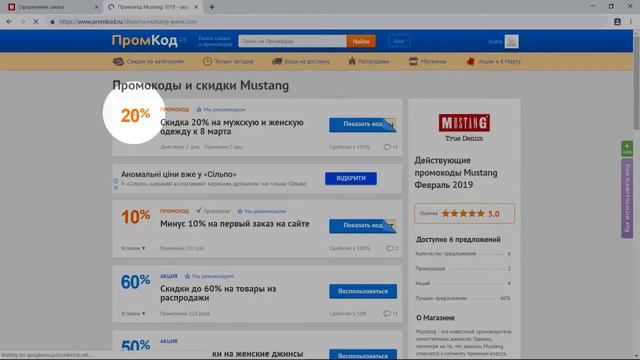
Task: Click the ВІДКРИТИ button in the Сільпо ad
Action: point(351,178)
